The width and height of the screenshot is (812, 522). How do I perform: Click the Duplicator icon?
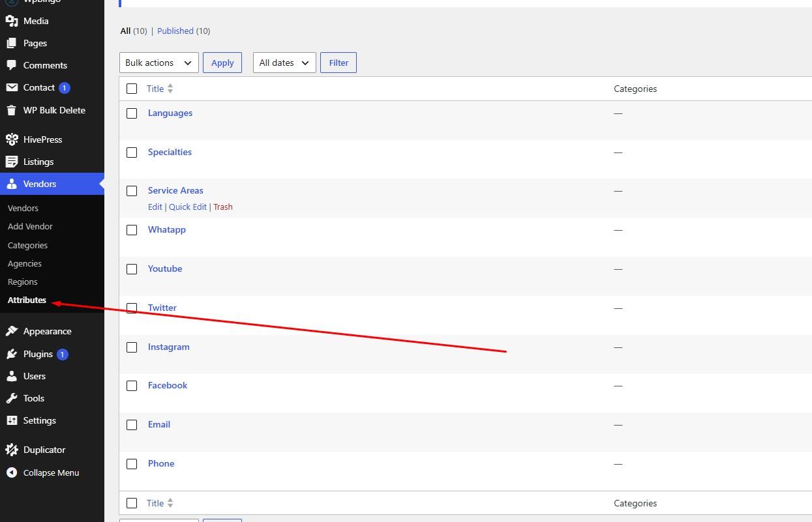[12, 450]
